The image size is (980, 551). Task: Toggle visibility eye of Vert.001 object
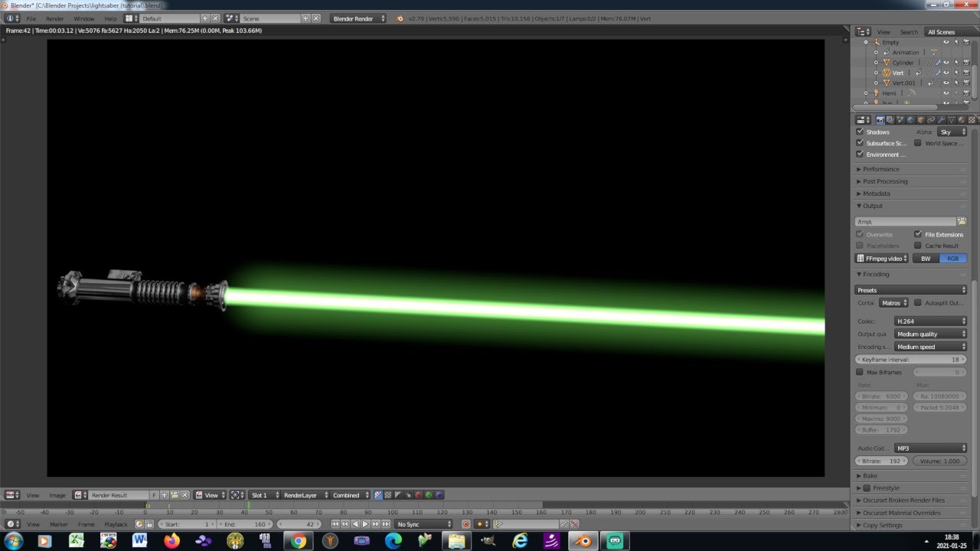[946, 83]
